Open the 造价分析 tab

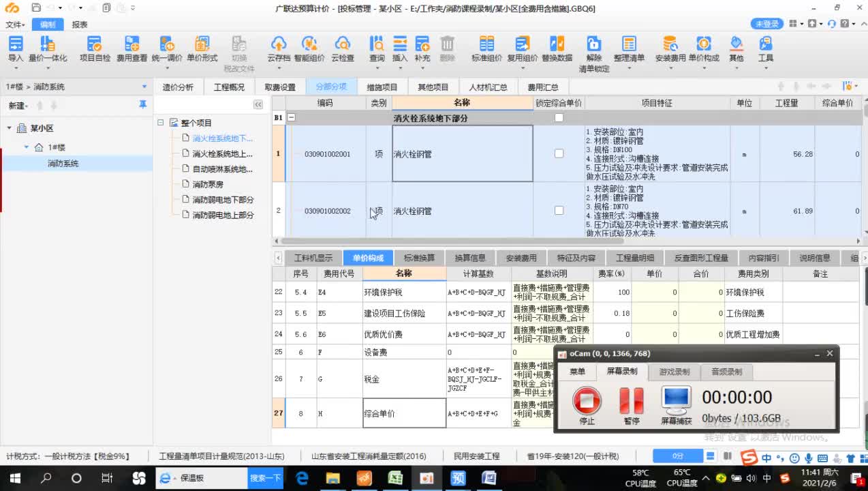178,87
